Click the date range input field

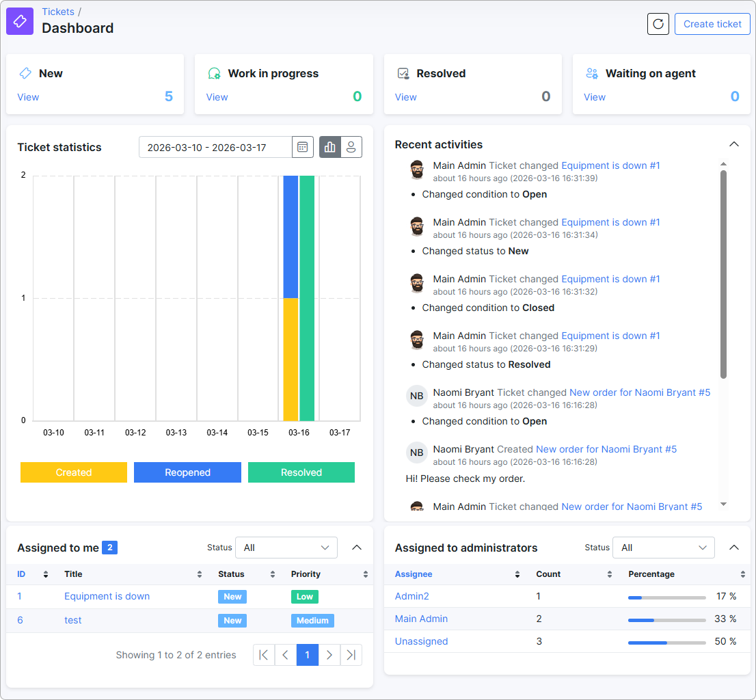215,147
